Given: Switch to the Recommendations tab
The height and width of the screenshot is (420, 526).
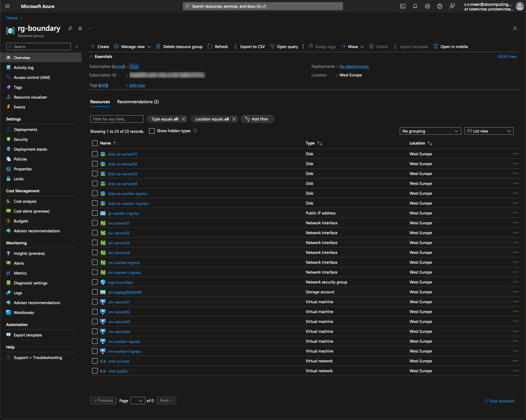Looking at the screenshot, I should point(138,102).
